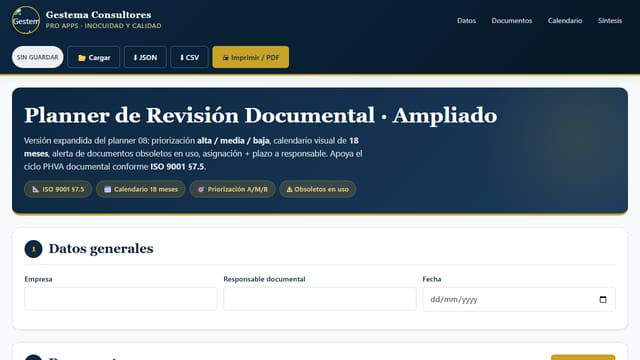The height and width of the screenshot is (360, 640).
Task: Click the Gestema Consultores title text
Action: (x=98, y=15)
